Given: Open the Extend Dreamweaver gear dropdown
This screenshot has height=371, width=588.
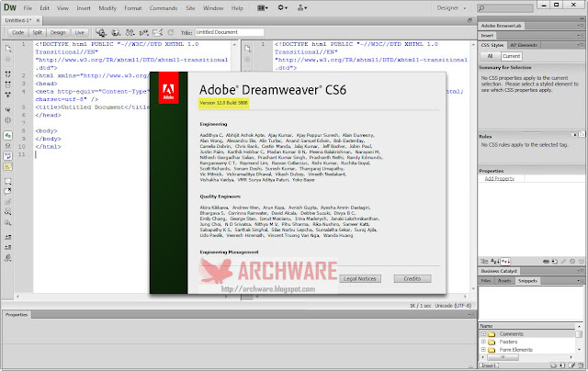Looking at the screenshot, I should (282, 8).
